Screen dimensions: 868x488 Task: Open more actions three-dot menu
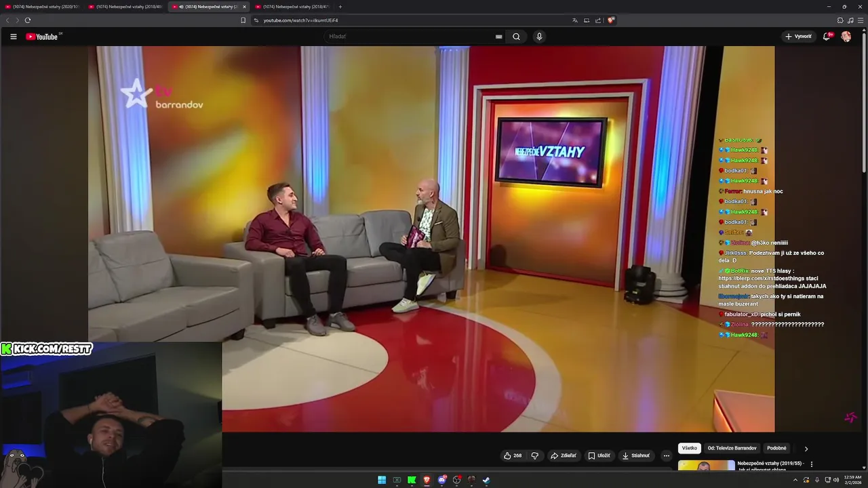(x=667, y=455)
